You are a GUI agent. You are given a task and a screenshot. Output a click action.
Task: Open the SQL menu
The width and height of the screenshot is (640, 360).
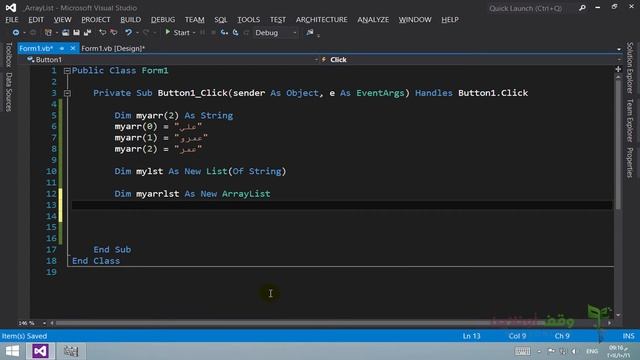pos(220,20)
